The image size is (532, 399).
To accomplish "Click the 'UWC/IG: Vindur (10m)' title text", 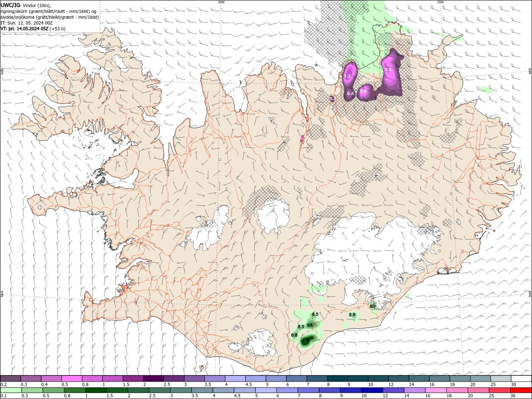I will coord(25,5).
